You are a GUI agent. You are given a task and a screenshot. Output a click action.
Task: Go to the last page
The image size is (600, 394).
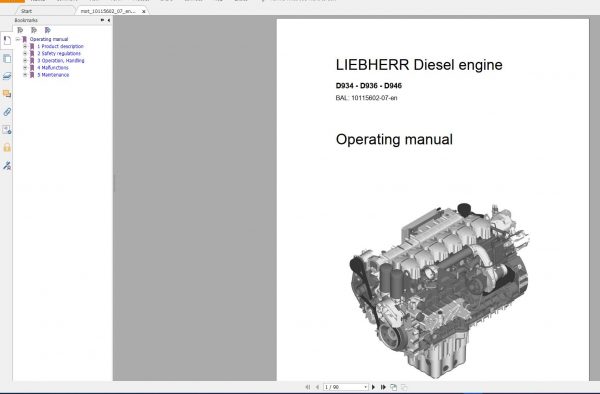tap(383, 387)
